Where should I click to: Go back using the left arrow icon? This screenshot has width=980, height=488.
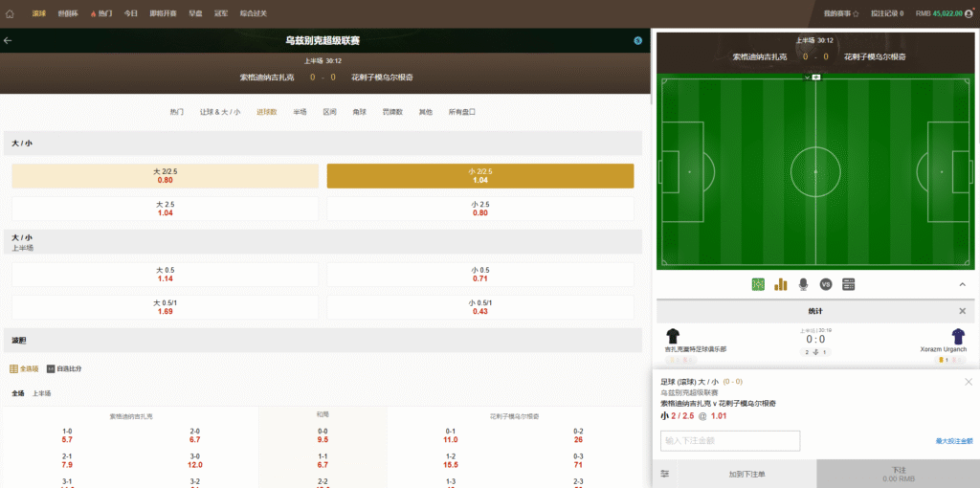[x=9, y=41]
